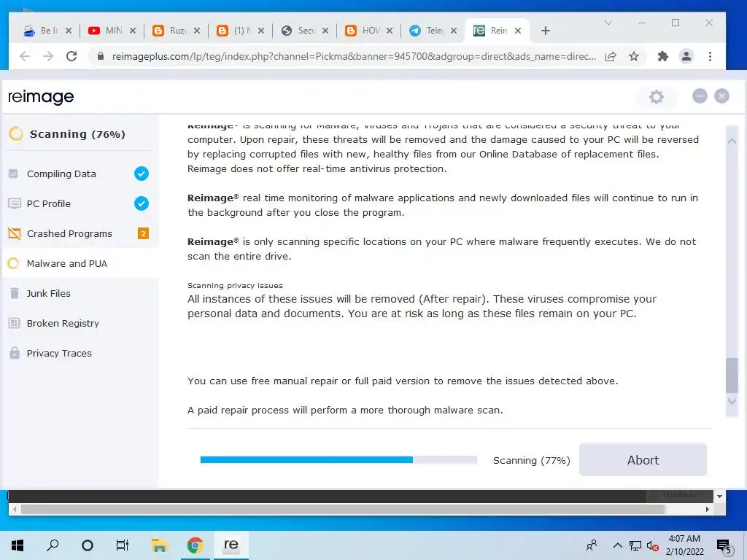The image size is (747, 560).
Task: Open Broken Registry section
Action: click(79, 323)
